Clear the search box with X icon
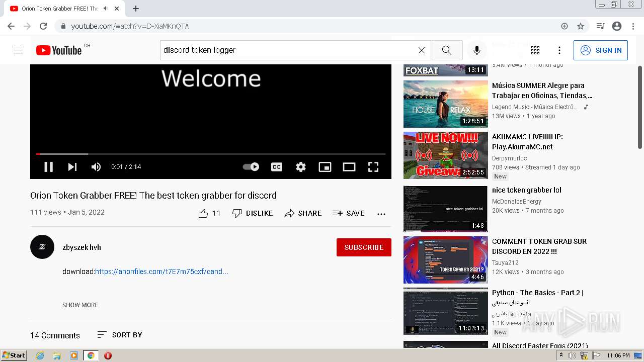644x362 pixels. point(422,50)
